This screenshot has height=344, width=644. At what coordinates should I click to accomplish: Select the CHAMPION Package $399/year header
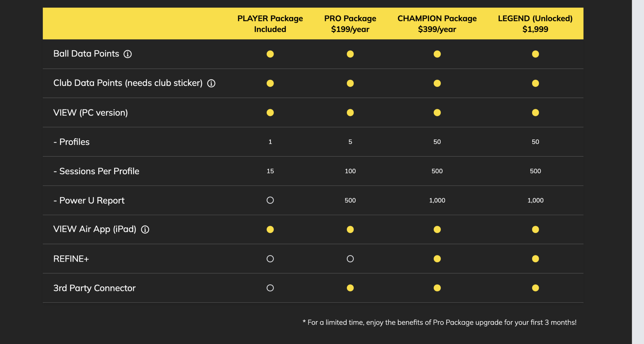437,24
